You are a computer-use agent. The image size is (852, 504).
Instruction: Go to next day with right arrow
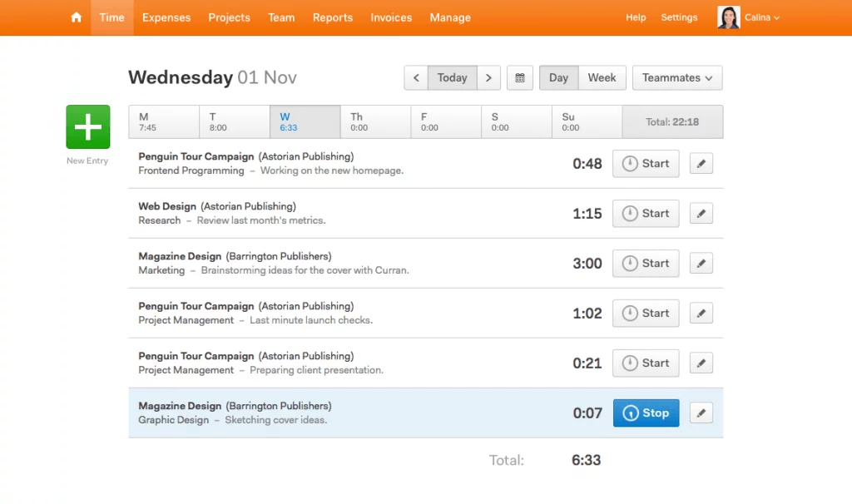coord(488,78)
